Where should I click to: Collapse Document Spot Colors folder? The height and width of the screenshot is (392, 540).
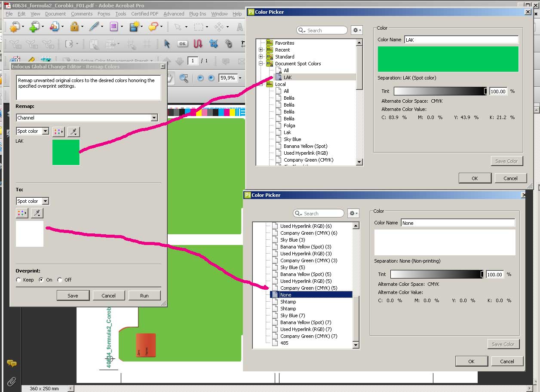[261, 64]
